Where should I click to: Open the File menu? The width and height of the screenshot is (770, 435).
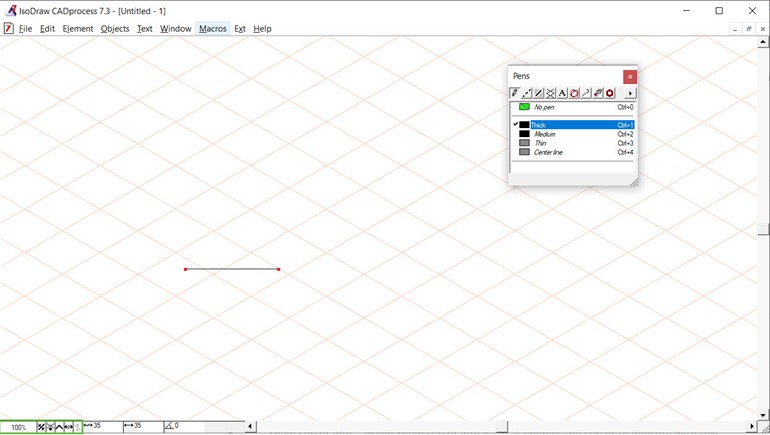26,28
